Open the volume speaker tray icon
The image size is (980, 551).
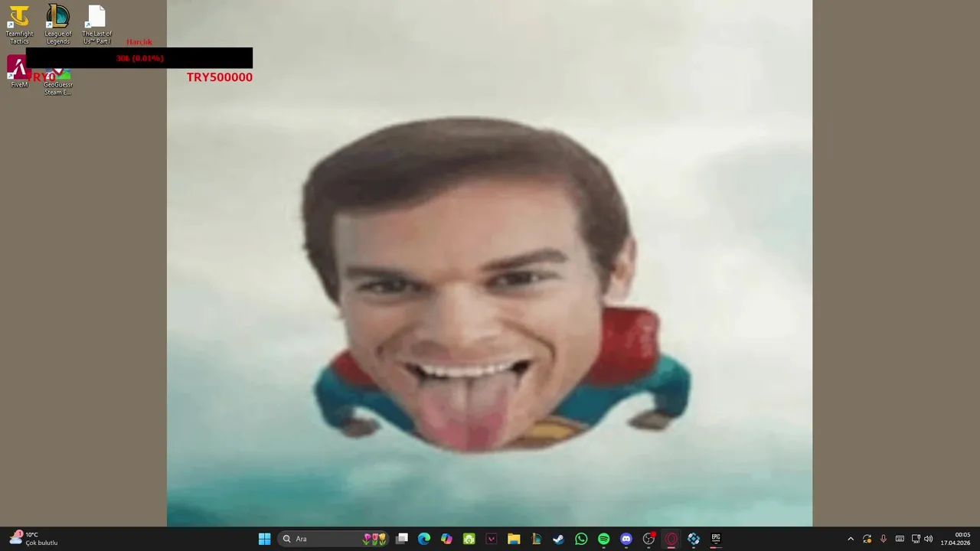click(929, 539)
